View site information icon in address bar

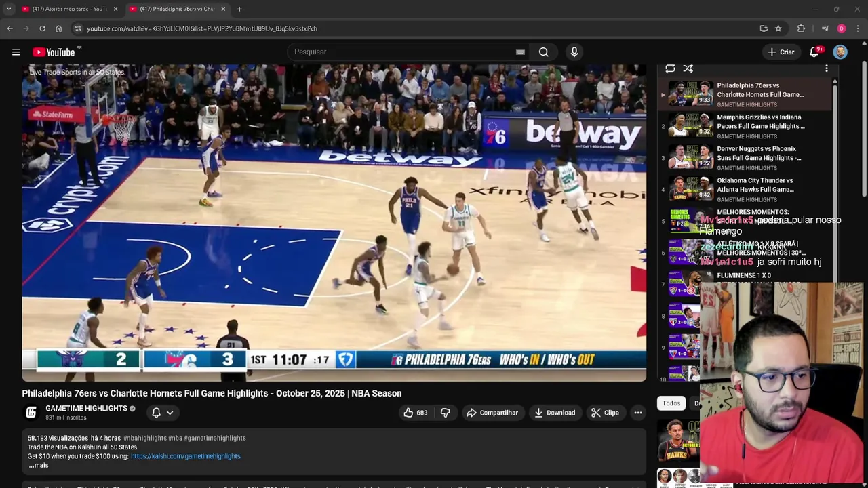78,28
